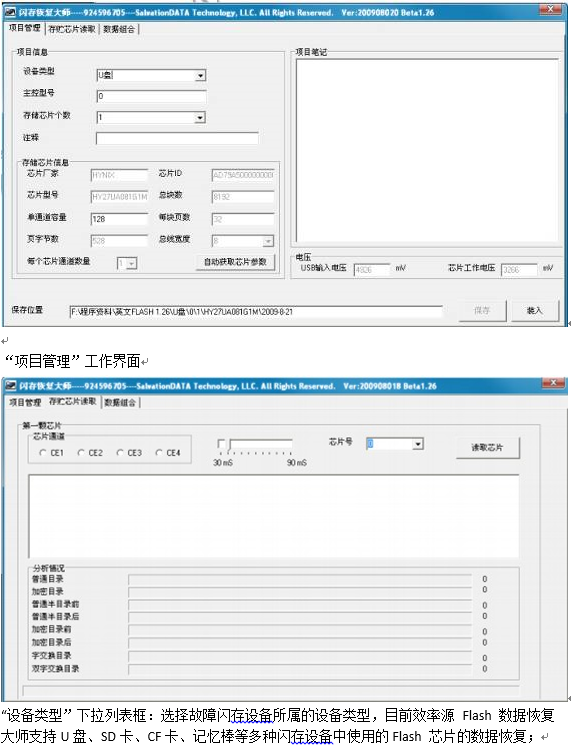Click the 30 mS to 90 mS slider track
571x745 pixels.
click(260, 445)
